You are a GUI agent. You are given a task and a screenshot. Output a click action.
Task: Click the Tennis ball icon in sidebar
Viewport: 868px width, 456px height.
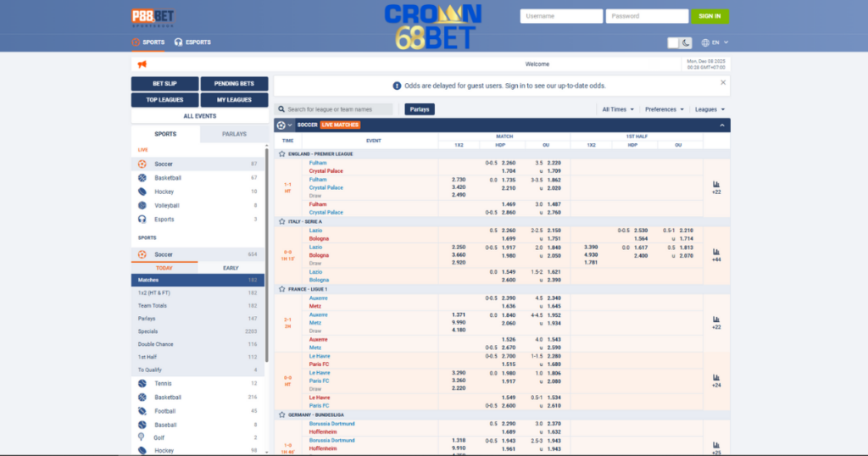[142, 383]
